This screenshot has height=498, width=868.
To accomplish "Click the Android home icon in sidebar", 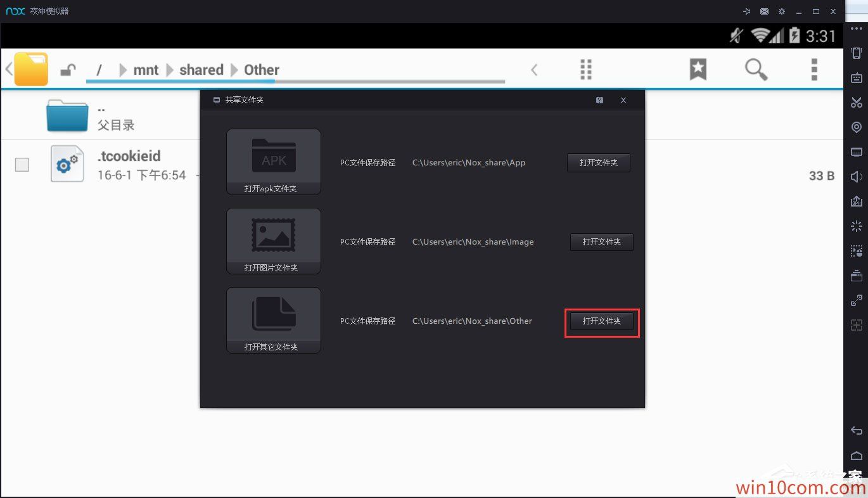I will click(x=857, y=456).
